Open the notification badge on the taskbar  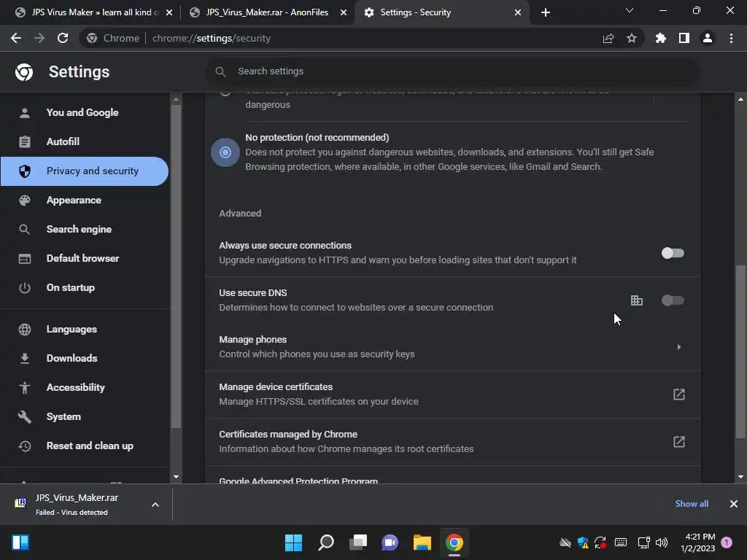[727, 542]
